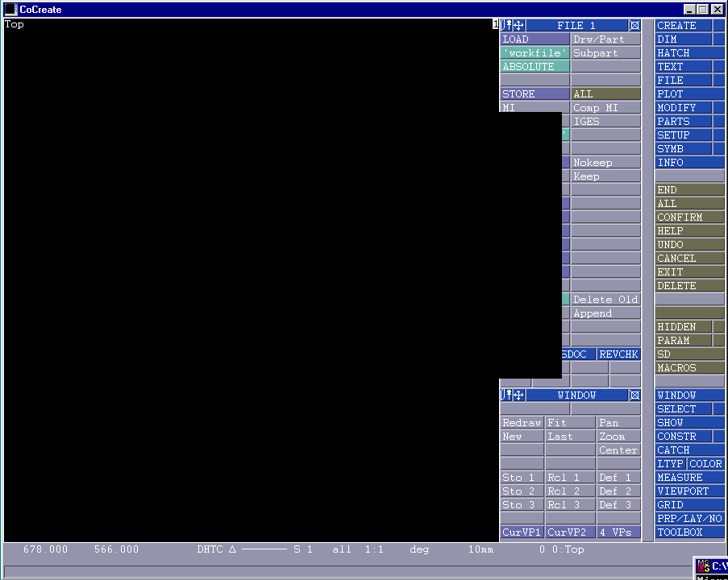Close the FILE 1 panel with X box
The height and width of the screenshot is (580, 728).
coord(634,26)
